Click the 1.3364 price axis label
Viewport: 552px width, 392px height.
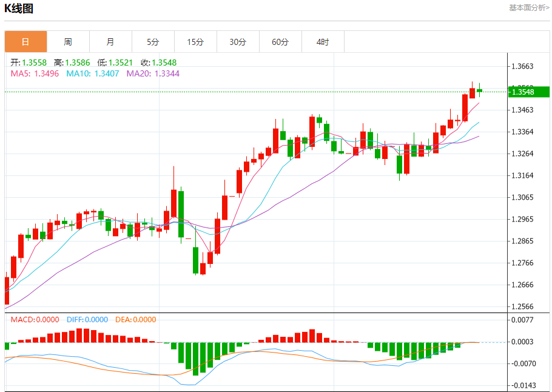pyautogui.click(x=523, y=132)
